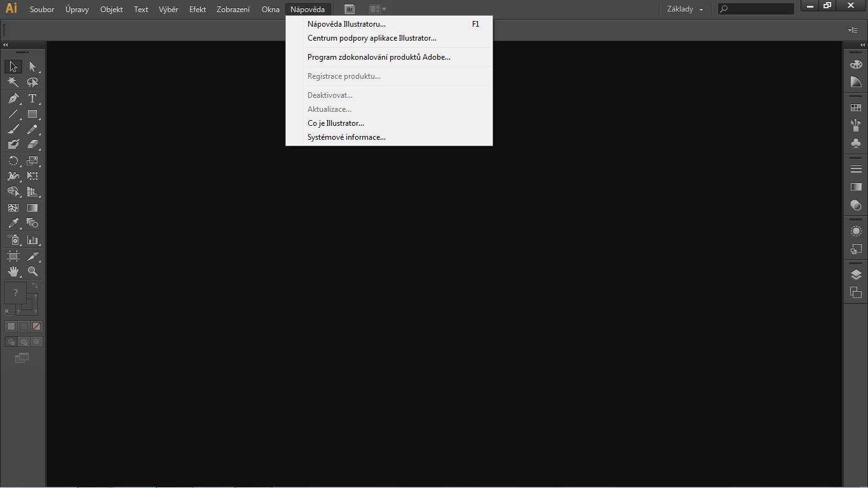868x488 pixels.
Task: Select Co je Illustrator... entry
Action: point(389,123)
